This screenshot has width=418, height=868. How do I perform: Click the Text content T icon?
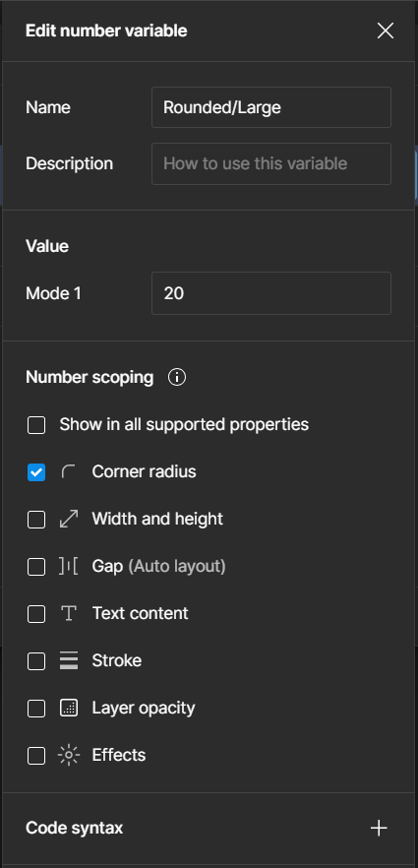tap(69, 613)
